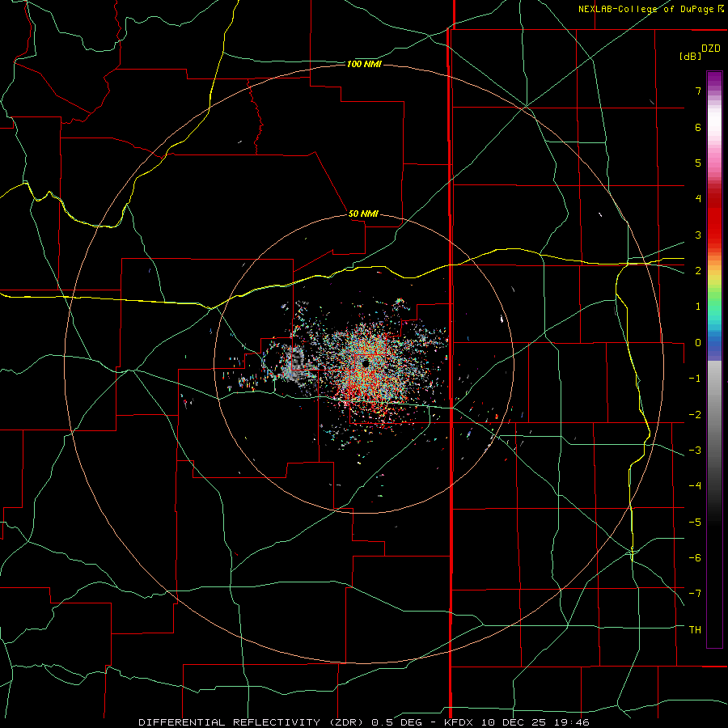Click the -2 value on the color scale
728x728 pixels.
(695, 415)
